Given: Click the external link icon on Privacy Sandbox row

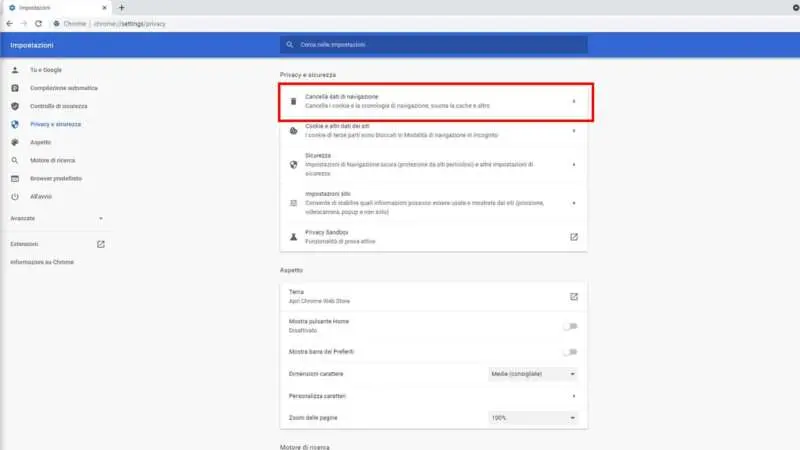Looking at the screenshot, I should (x=574, y=237).
